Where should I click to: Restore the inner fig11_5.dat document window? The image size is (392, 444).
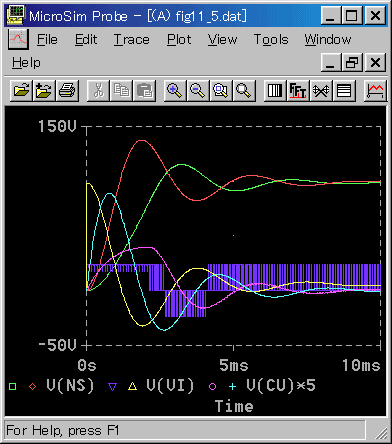352,62
